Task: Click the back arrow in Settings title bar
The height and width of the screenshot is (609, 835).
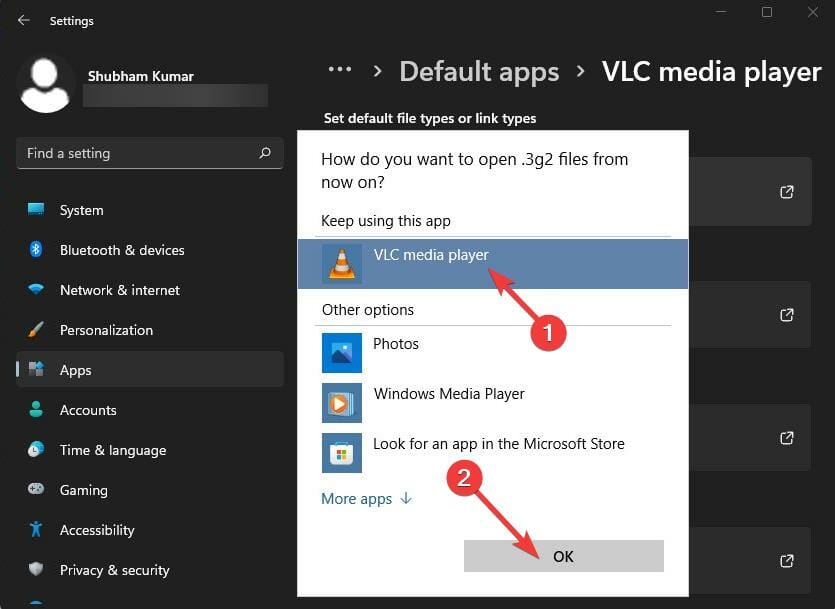Action: point(23,20)
